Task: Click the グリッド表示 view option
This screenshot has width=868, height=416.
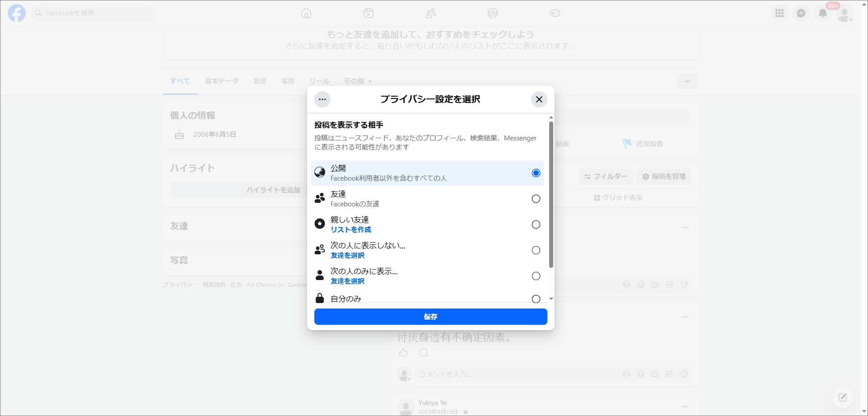Action: pyautogui.click(x=618, y=197)
